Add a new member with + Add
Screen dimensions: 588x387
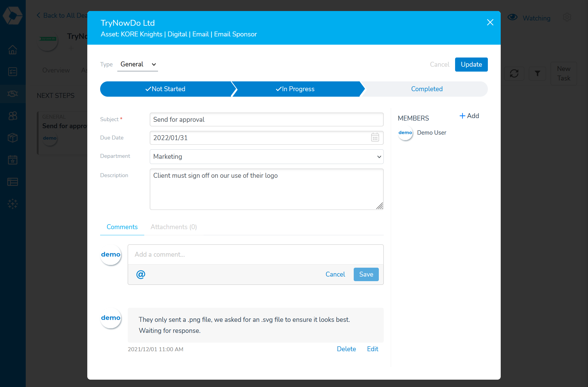pyautogui.click(x=469, y=116)
